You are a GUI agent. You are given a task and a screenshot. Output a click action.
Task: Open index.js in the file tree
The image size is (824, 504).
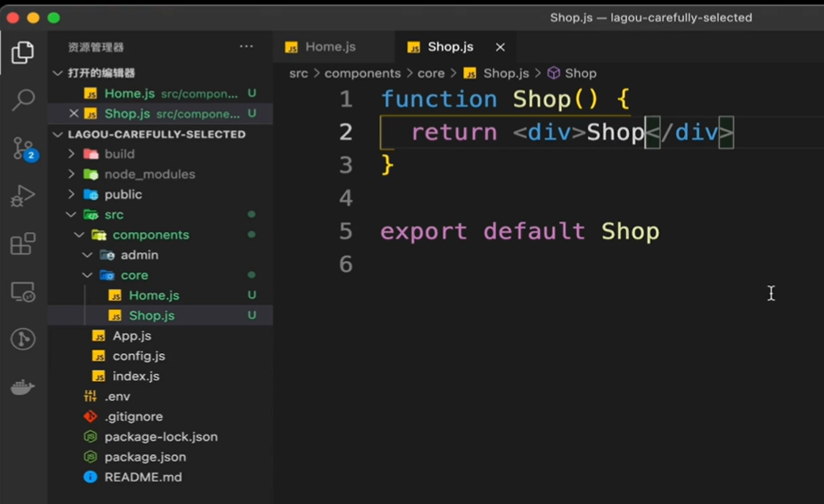pos(160,377)
